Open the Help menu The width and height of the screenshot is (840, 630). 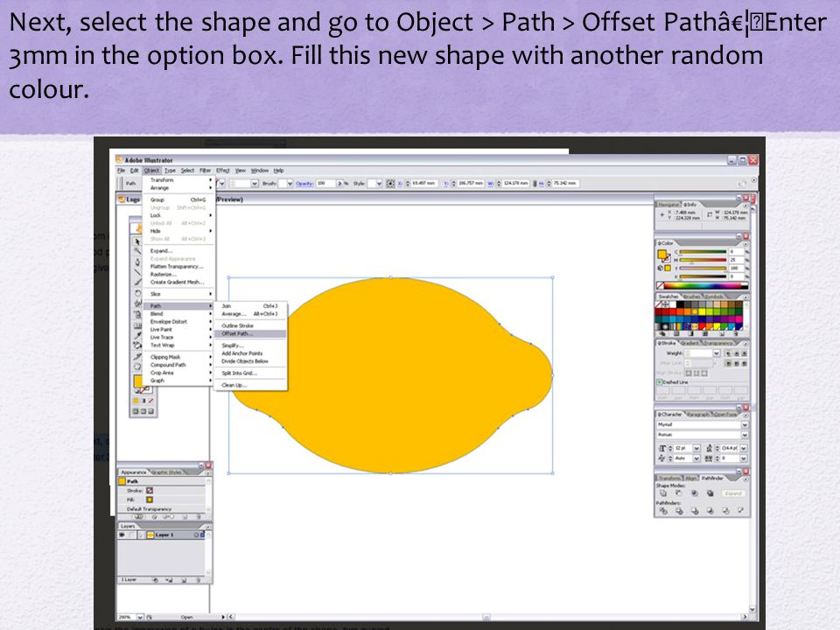[x=278, y=171]
